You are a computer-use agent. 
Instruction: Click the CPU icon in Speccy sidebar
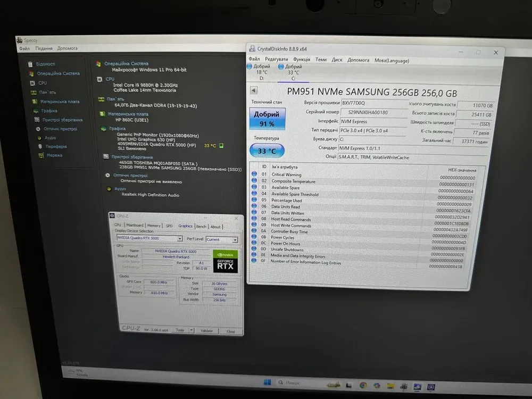(x=33, y=83)
